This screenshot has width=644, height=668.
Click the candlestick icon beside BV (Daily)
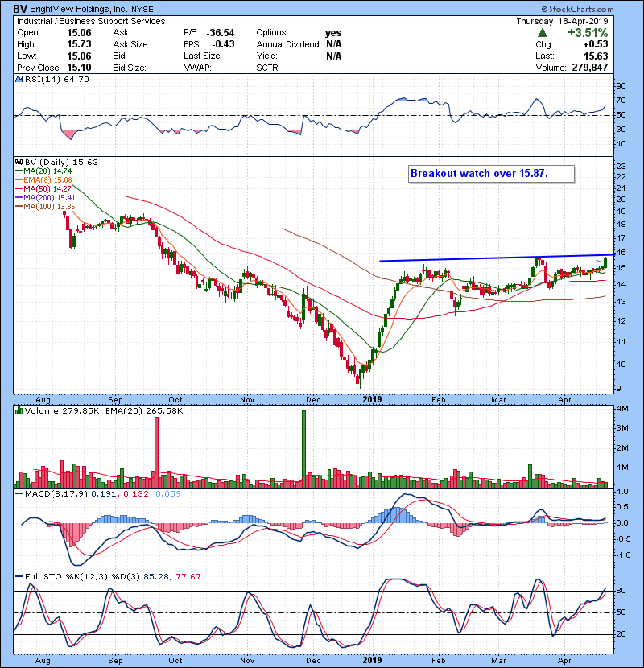(x=19, y=162)
